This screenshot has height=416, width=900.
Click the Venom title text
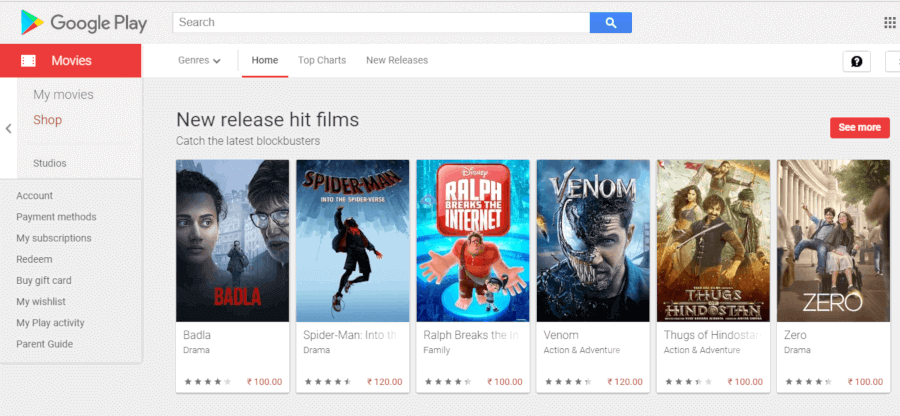tap(561, 335)
